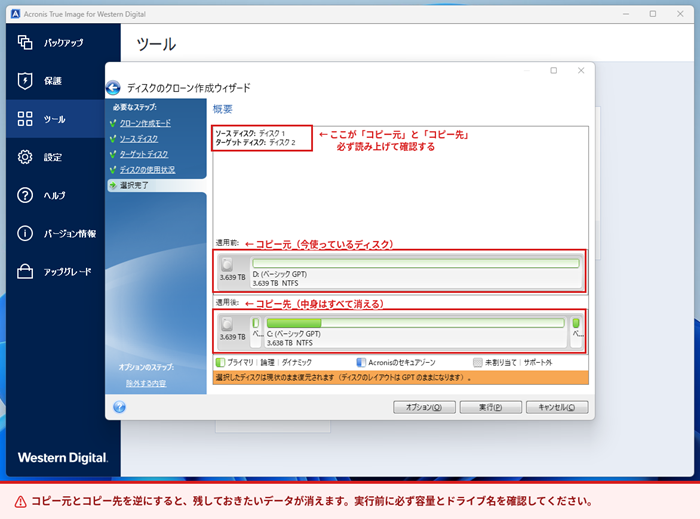This screenshot has width=700, height=519.
Task: Open the 除外する内容 optional step
Action: pyautogui.click(x=146, y=383)
